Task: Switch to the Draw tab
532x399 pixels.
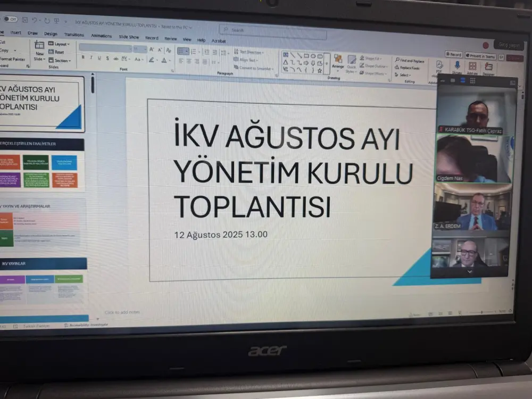Action: click(x=32, y=33)
